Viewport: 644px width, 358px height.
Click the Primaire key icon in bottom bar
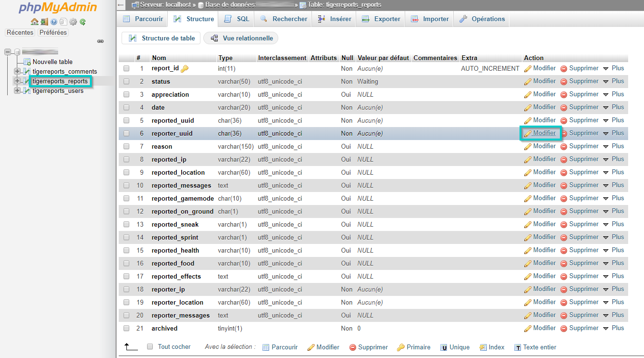pos(400,347)
